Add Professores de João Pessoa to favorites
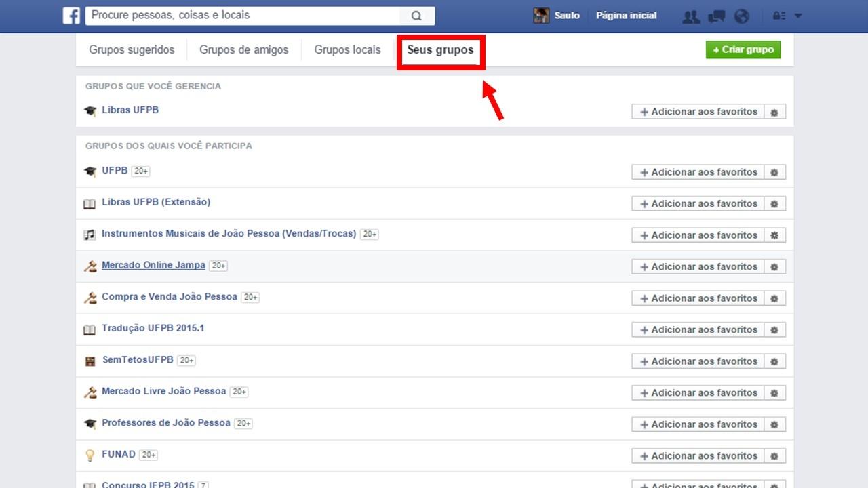Viewport: 868px width, 488px height. click(698, 424)
